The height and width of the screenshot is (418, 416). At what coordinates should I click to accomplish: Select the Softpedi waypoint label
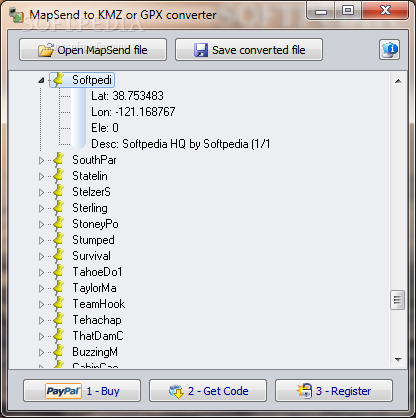click(x=92, y=80)
